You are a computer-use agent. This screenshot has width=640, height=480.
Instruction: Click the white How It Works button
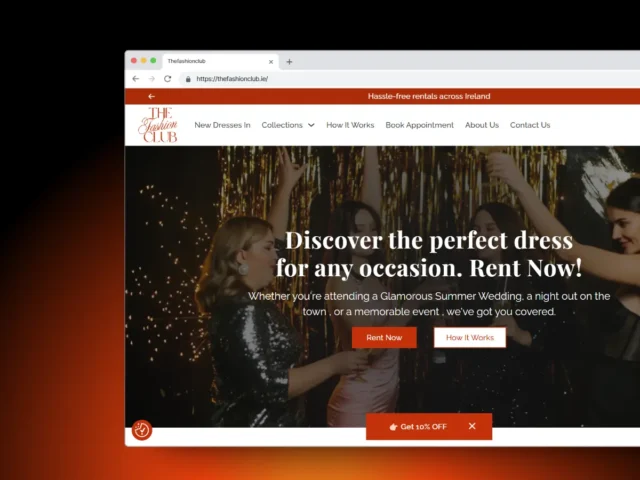[470, 338]
